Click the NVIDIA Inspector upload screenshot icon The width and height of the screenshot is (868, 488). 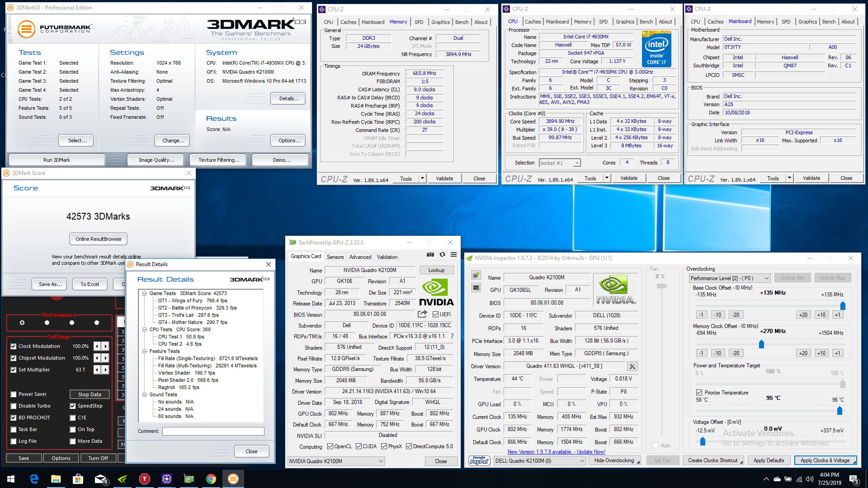pyautogui.click(x=476, y=275)
